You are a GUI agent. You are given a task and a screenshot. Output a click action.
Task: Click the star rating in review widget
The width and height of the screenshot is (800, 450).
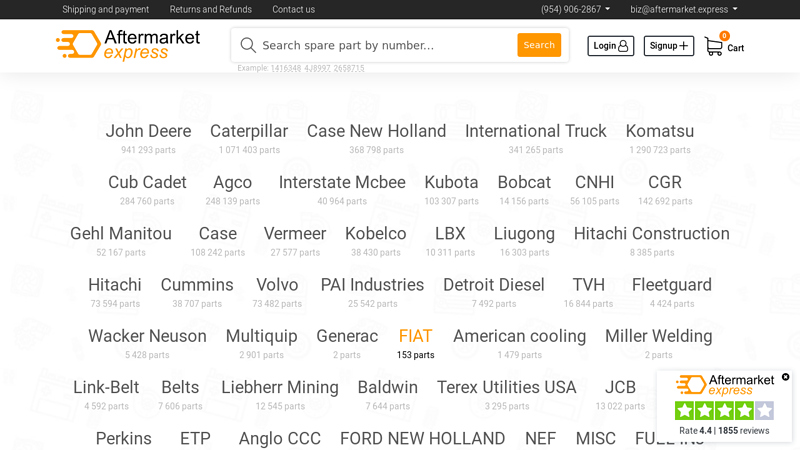point(724,411)
